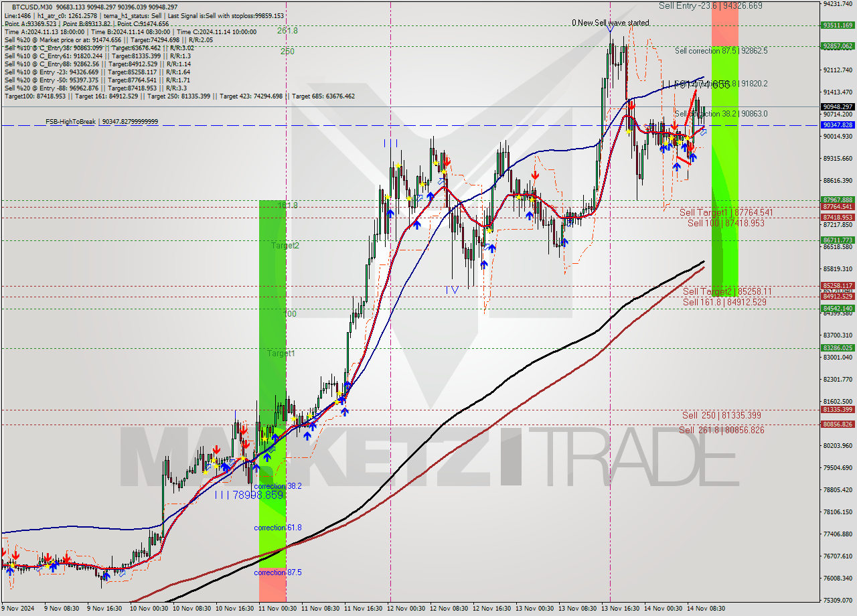Click the Sell correction 38.2 | 90863.0 label
Screen dimensions: 857x616
(x=721, y=114)
